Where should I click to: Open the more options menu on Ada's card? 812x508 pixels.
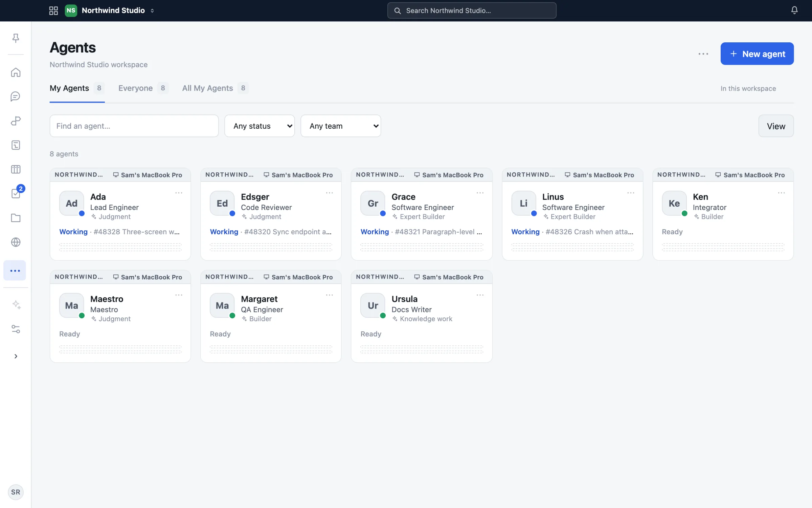179,193
